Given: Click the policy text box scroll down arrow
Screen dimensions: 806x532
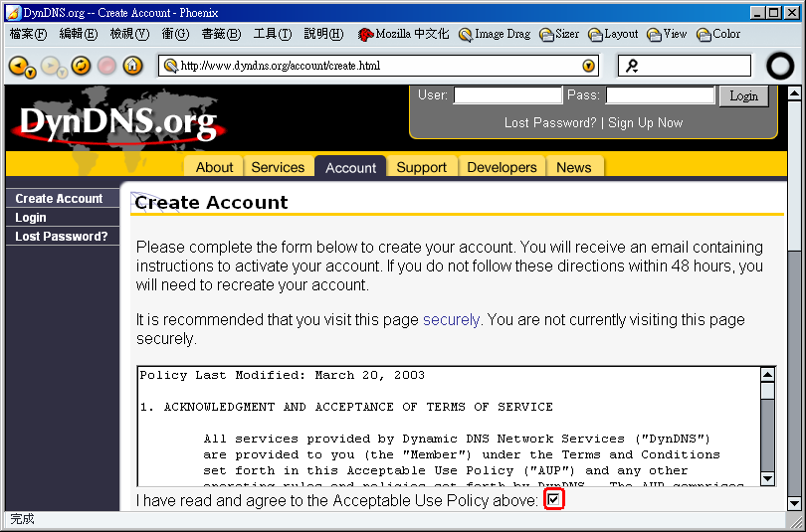Looking at the screenshot, I should coord(767,478).
